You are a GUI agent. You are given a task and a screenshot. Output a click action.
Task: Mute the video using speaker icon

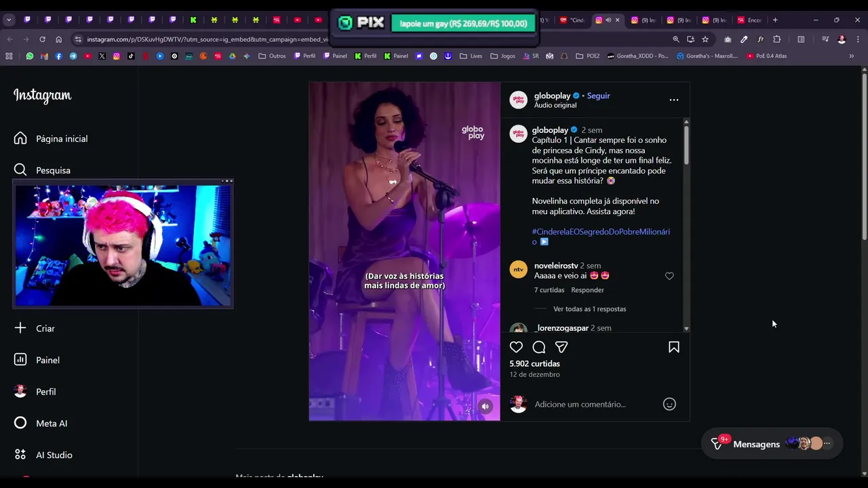click(x=486, y=407)
